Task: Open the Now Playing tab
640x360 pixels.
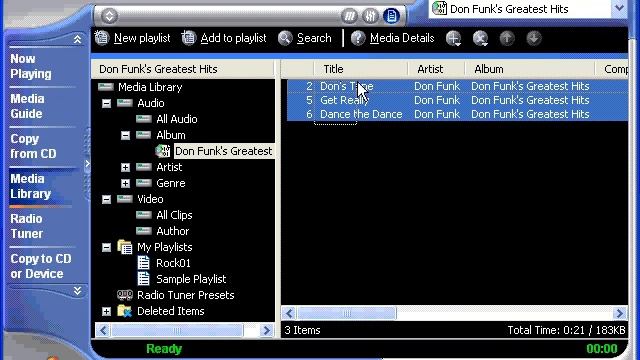Action: point(31,66)
